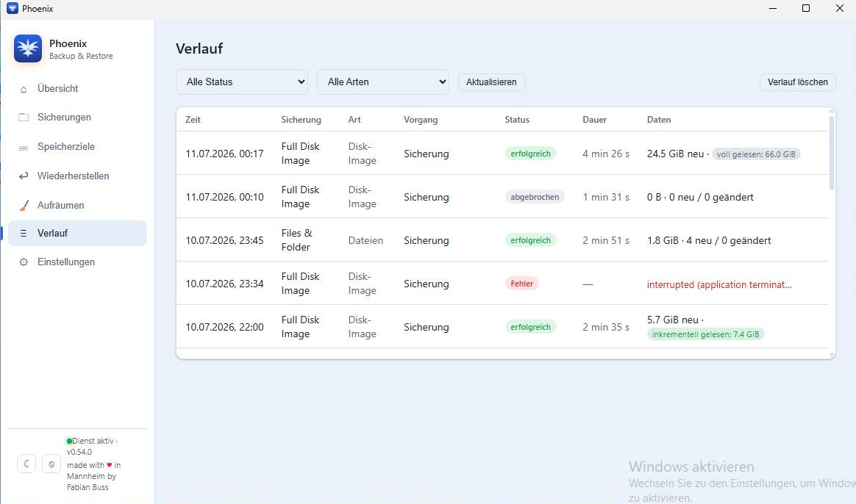Click the Aktualisieren button
856x504 pixels.
coord(491,82)
